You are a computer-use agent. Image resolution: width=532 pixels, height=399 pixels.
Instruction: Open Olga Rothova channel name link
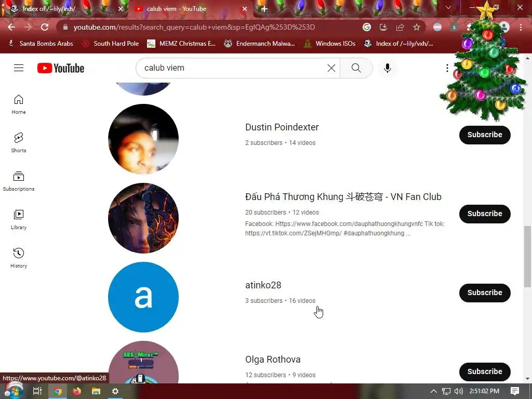[x=273, y=360]
